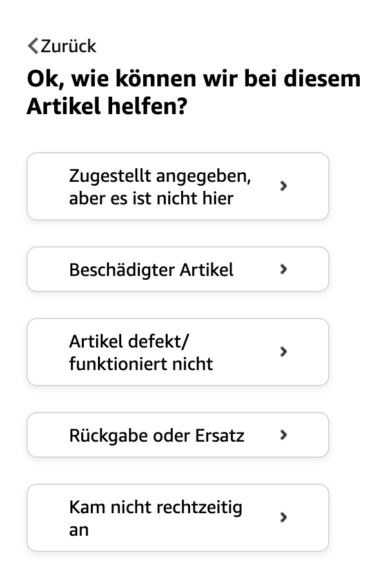Click the 'aber es ist nicht hier' text line
The height and width of the screenshot is (588, 383).
[x=151, y=199]
